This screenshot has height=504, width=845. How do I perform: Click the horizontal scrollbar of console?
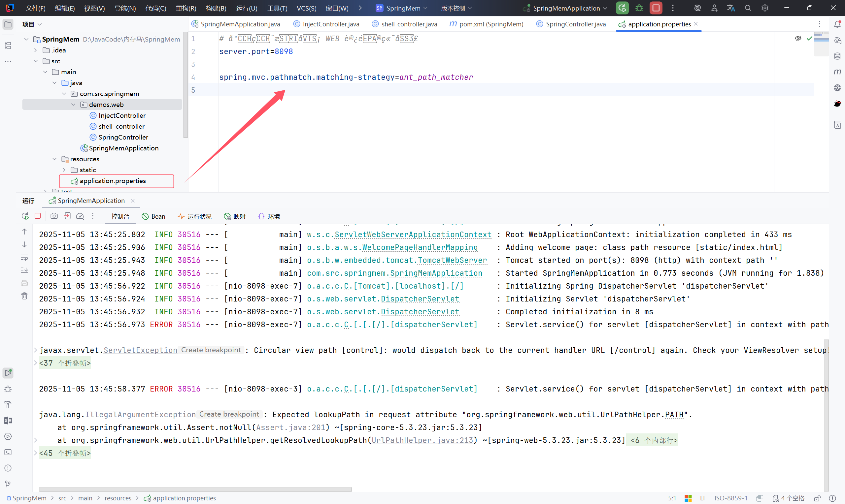(x=195, y=489)
